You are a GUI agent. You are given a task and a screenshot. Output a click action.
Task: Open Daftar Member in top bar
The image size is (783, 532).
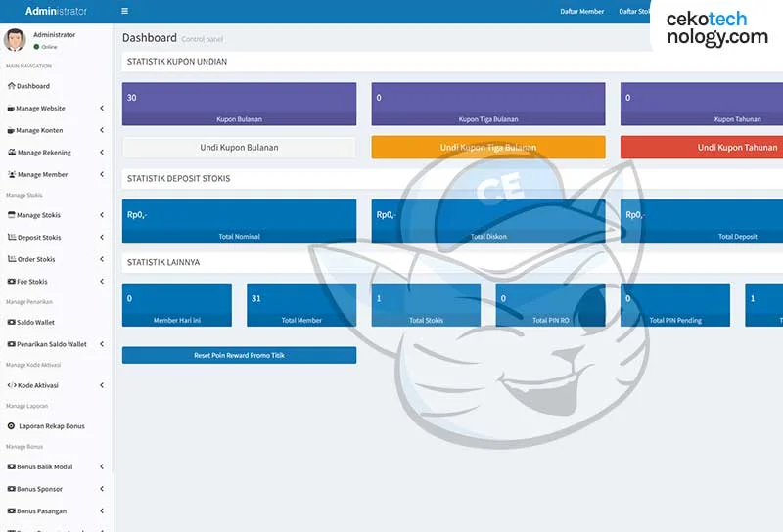(x=581, y=11)
